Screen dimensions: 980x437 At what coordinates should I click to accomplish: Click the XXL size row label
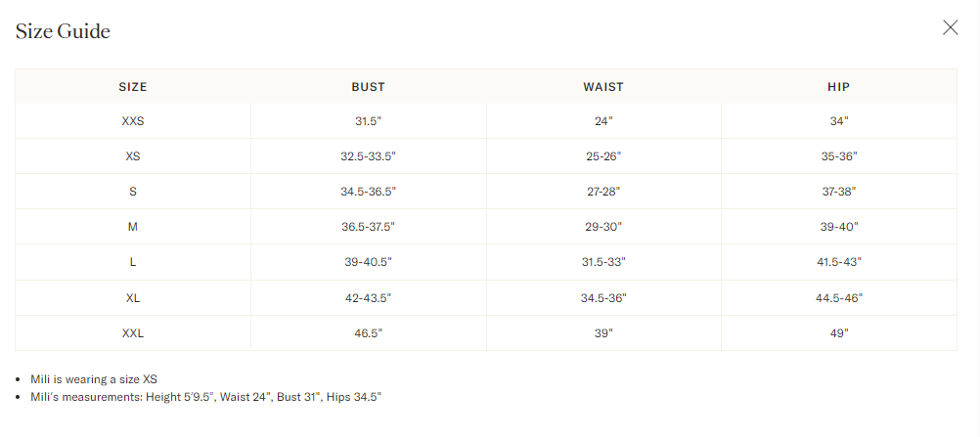pyautogui.click(x=133, y=332)
